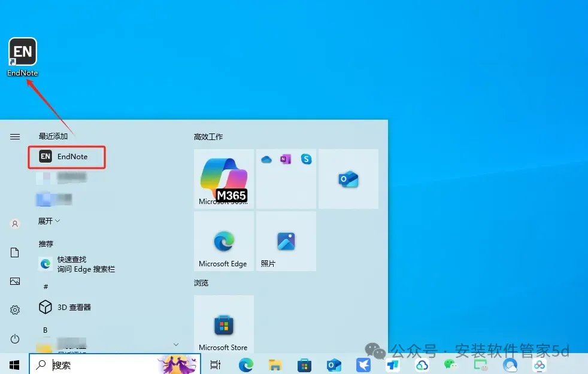Open the blue bird app on taskbar
The height and width of the screenshot is (374, 588).
[363, 365]
